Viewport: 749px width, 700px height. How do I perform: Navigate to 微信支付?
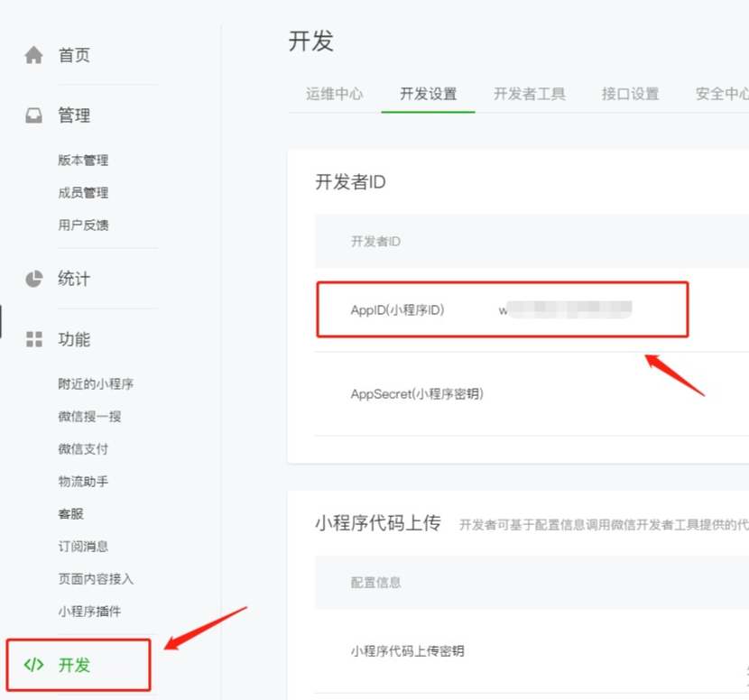83,449
